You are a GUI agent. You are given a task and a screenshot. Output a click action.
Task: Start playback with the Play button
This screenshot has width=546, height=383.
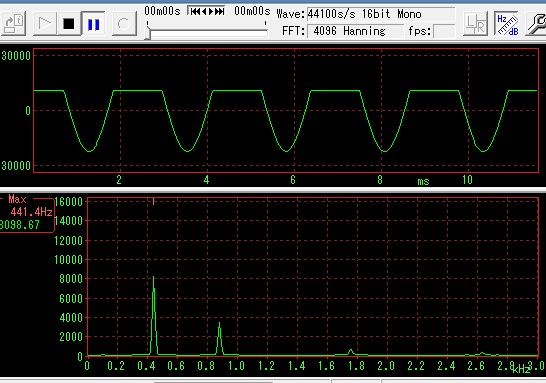(45, 24)
